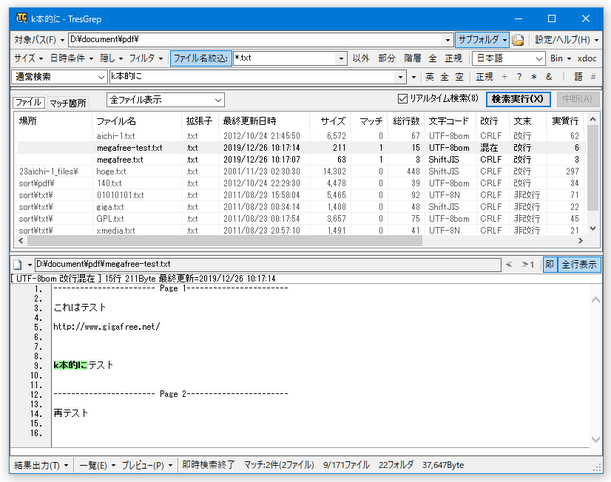Open 隠し hidden files dropdown
Image resolution: width=611 pixels, height=482 pixels.
111,58
